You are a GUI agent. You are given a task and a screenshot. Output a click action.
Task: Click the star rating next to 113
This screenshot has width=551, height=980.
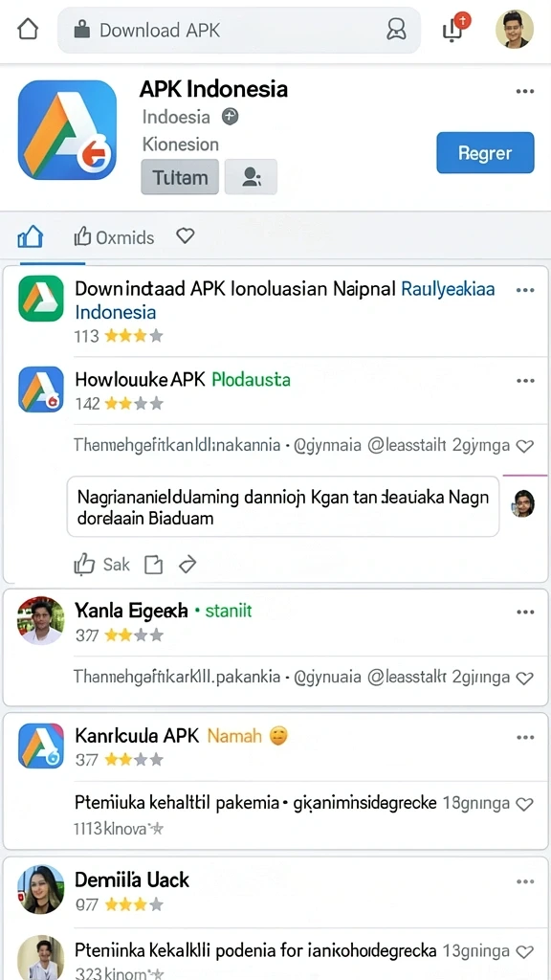click(x=134, y=336)
